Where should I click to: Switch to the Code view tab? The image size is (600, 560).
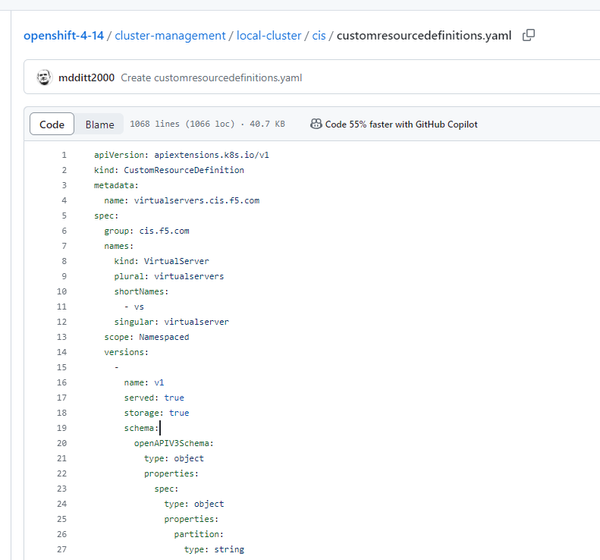click(52, 125)
